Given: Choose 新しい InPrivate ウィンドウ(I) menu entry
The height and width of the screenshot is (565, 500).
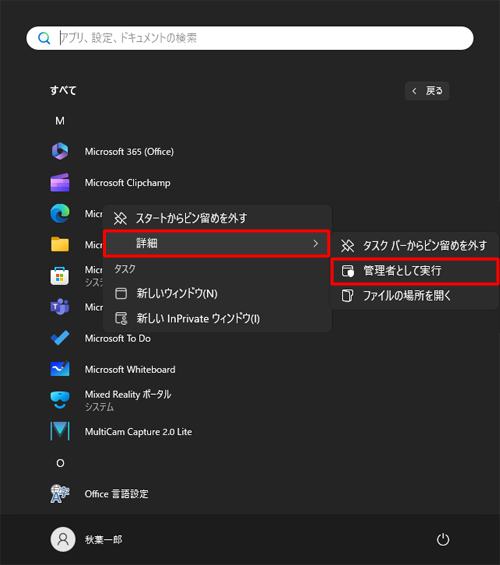Looking at the screenshot, I should [217, 319].
